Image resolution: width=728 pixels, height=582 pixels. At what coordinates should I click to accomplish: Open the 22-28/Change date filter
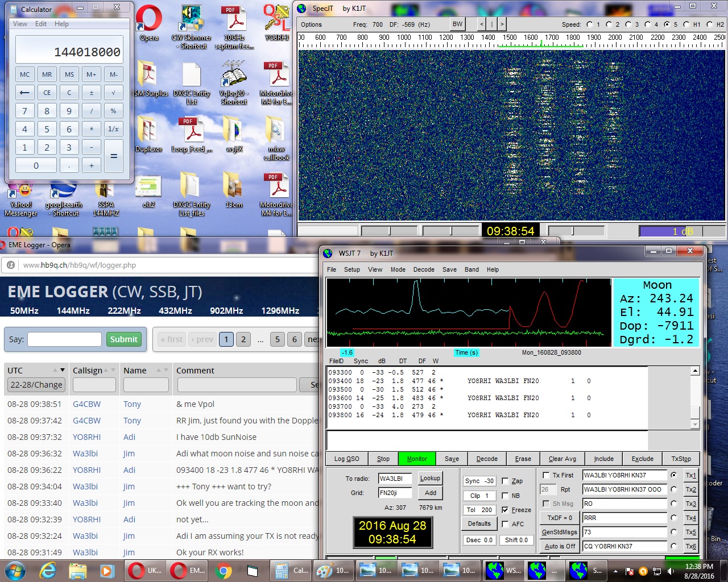coord(36,385)
